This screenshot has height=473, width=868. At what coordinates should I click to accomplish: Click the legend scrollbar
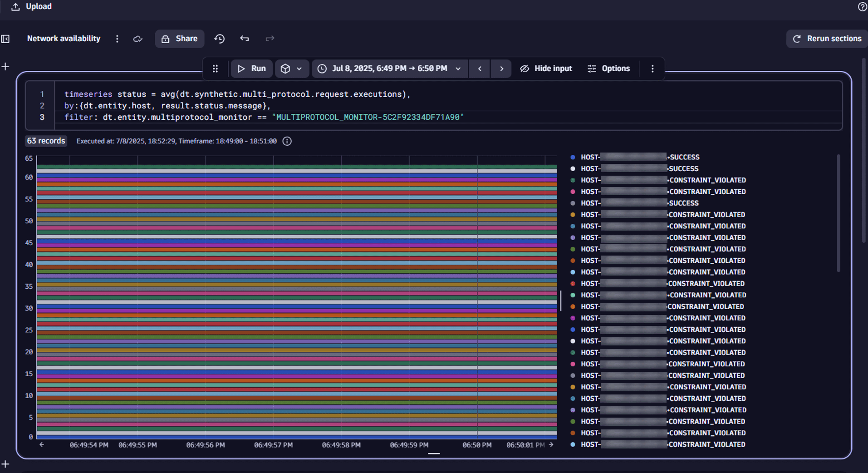[x=838, y=213]
